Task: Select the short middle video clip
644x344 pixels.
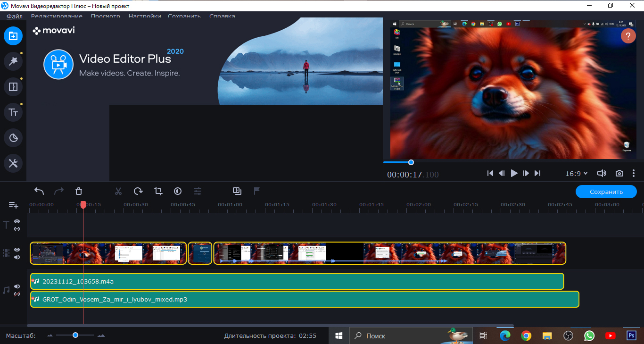Action: [x=200, y=253]
